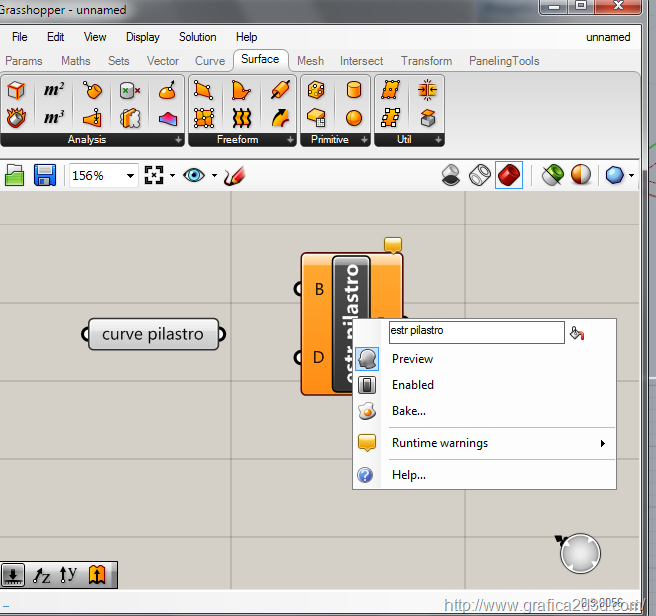This screenshot has height=616, width=656.
Task: Click the Area (m²) analysis icon
Action: click(52, 91)
